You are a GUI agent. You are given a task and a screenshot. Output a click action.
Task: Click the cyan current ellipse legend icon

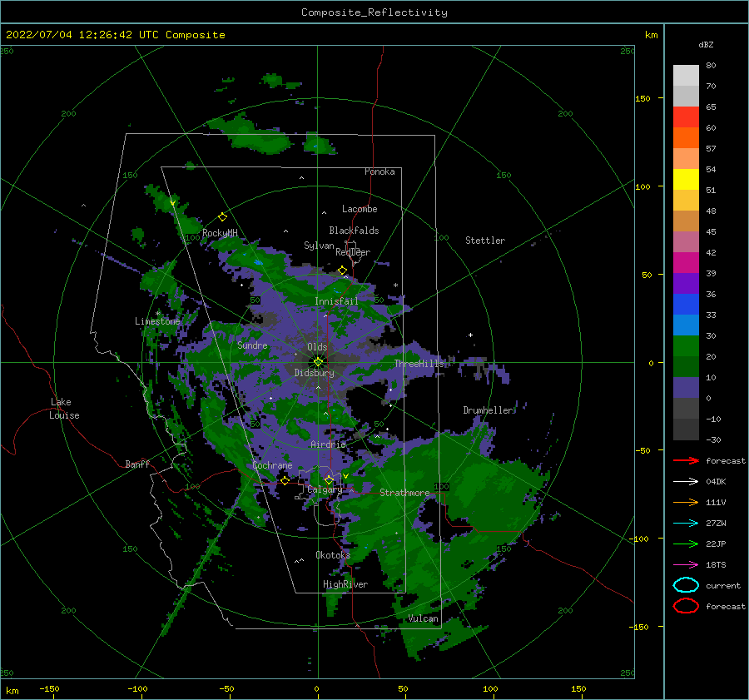686,585
